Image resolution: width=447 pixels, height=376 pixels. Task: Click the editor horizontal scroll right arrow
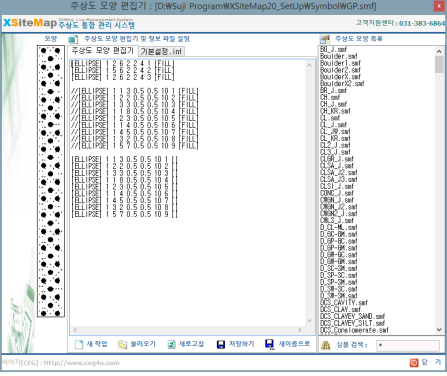pyautogui.click(x=300, y=330)
